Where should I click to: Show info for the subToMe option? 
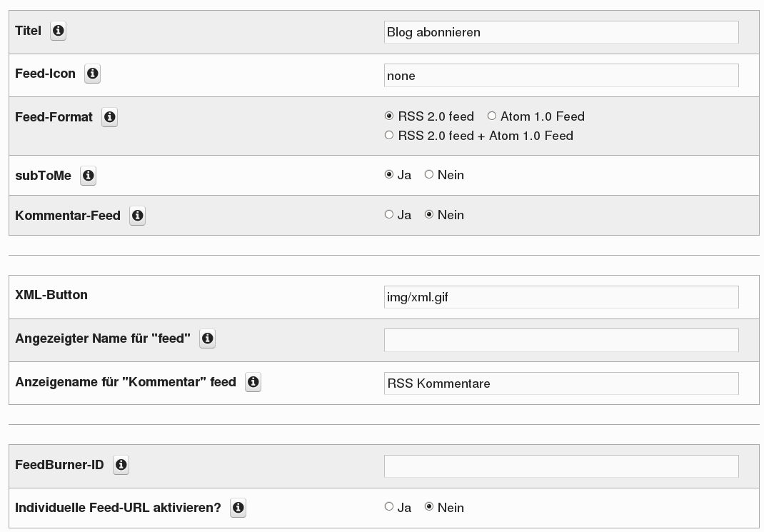(88, 176)
